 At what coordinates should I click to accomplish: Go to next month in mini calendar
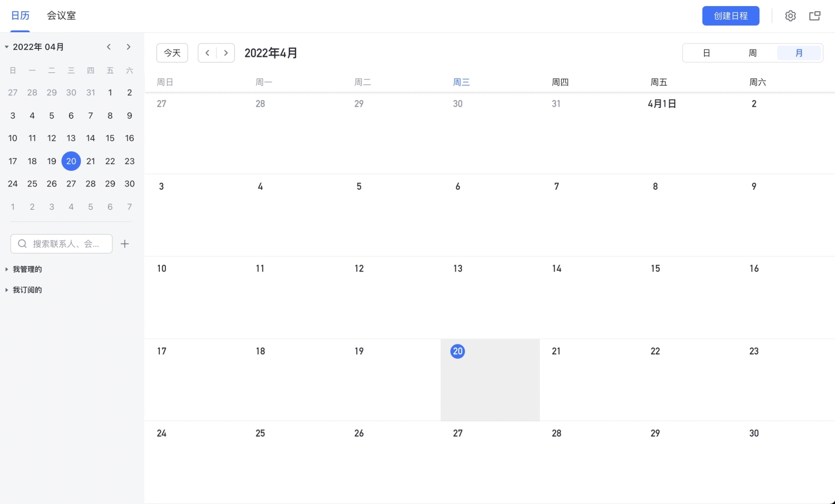tap(129, 47)
